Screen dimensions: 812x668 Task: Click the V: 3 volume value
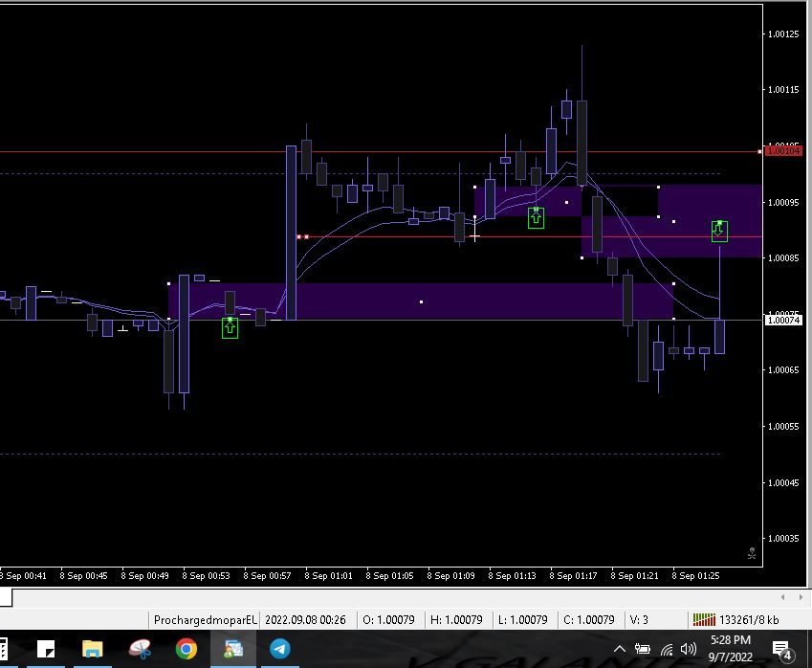coord(639,620)
